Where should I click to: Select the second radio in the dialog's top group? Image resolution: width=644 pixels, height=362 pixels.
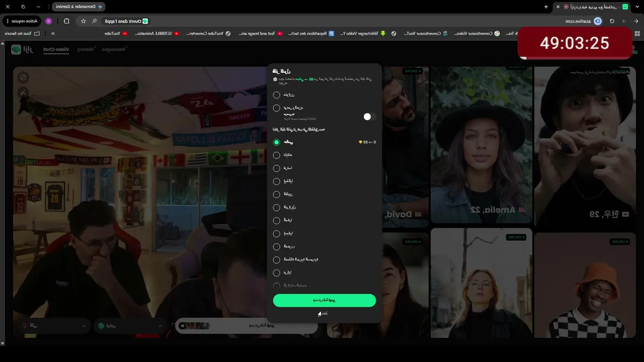[276, 108]
